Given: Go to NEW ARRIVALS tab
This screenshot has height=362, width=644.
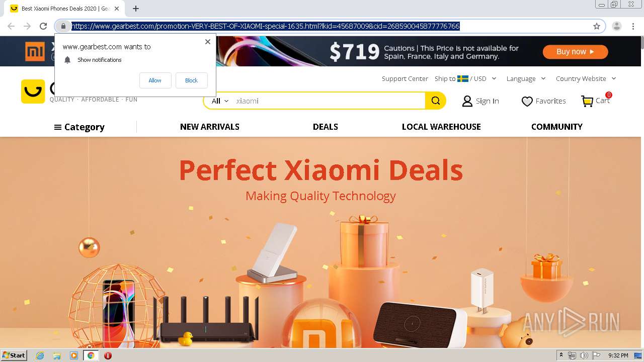Looking at the screenshot, I should (210, 127).
